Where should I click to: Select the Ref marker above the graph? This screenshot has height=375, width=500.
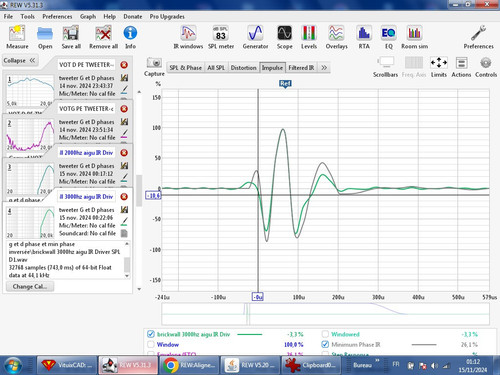pyautogui.click(x=285, y=84)
